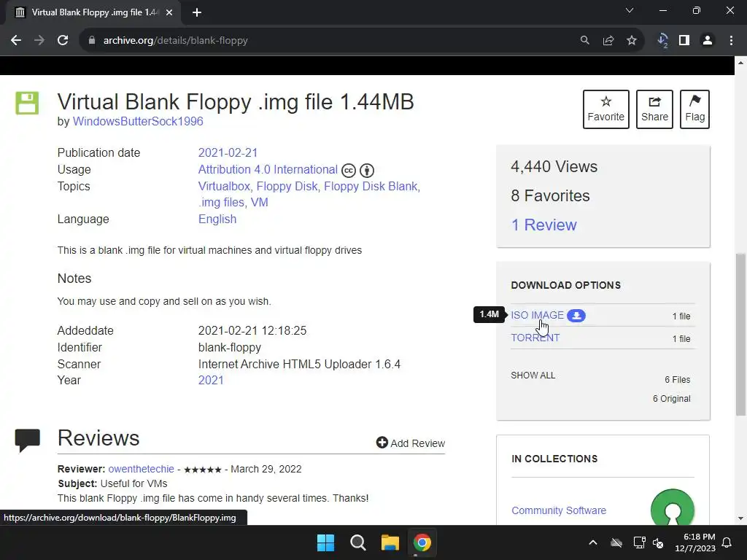The height and width of the screenshot is (560, 747).
Task: Open File Explorer from the taskbar
Action: coord(390,542)
